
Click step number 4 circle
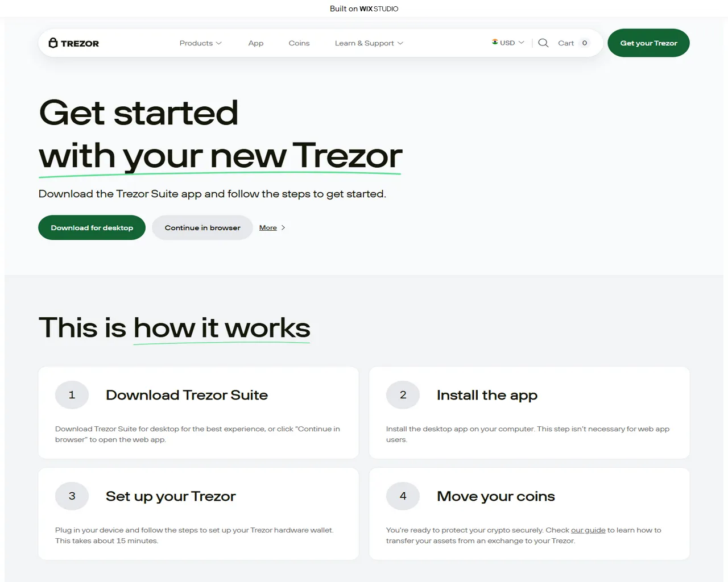(x=403, y=496)
